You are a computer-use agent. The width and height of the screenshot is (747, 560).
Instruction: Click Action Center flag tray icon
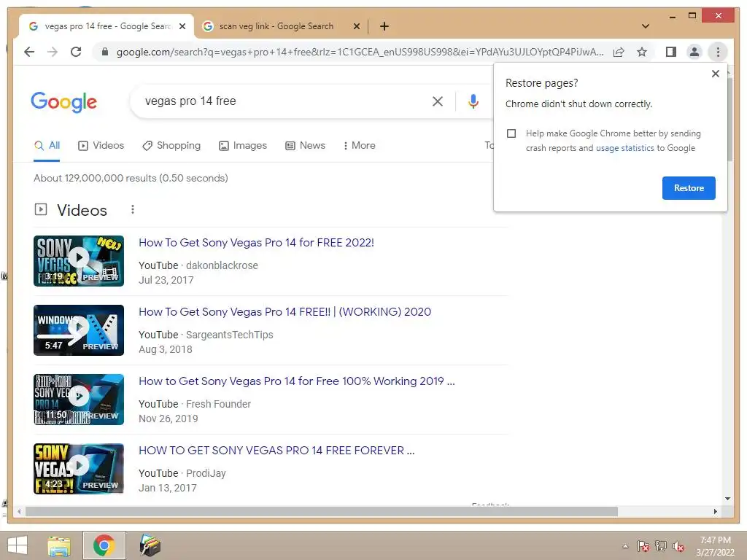[x=643, y=546]
